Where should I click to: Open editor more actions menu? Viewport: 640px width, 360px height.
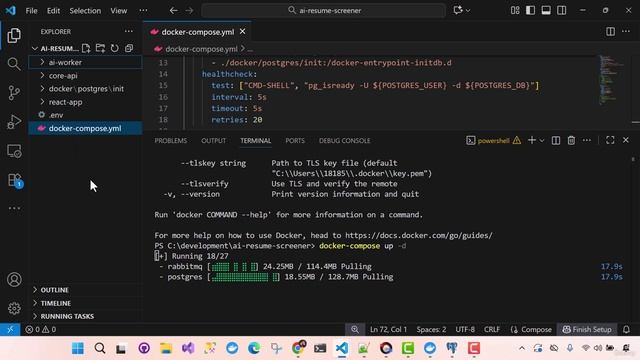tap(626, 31)
